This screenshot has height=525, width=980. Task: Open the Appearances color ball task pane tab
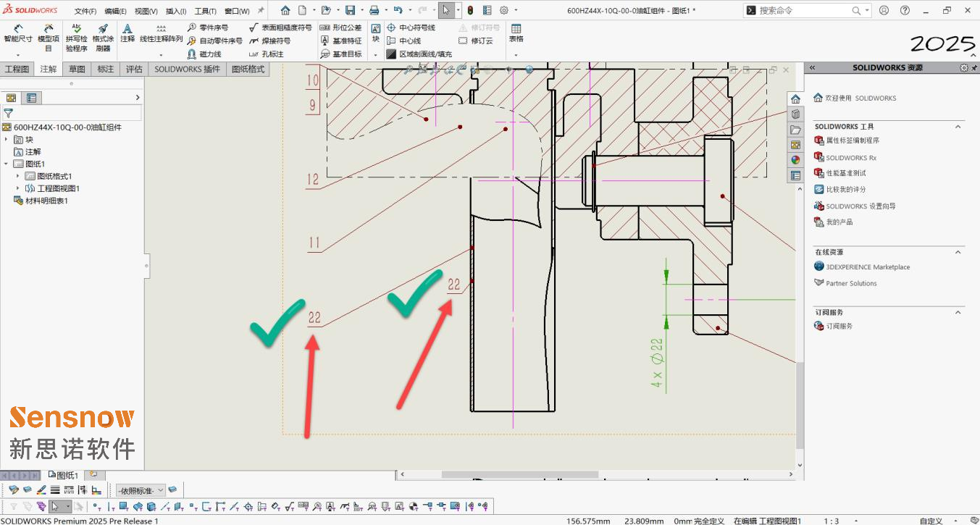point(795,160)
